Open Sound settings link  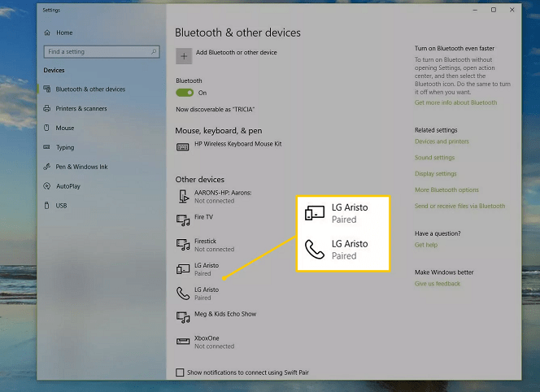(x=434, y=158)
